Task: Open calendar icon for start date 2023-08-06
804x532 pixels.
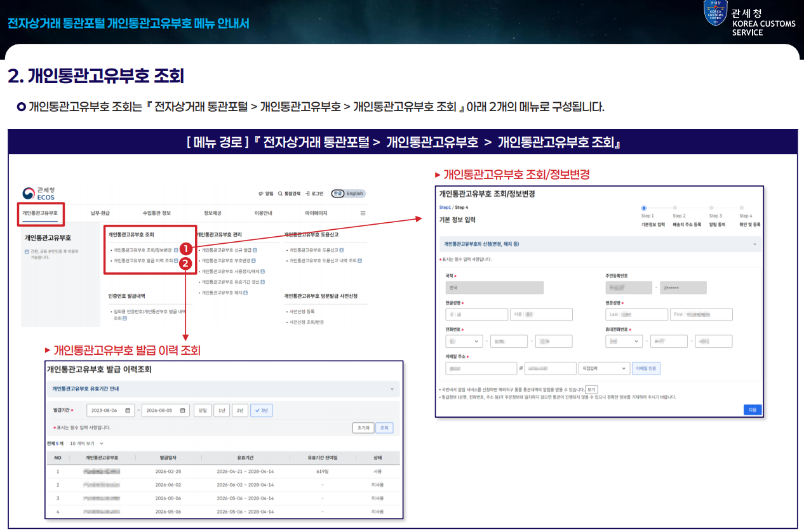Action: tap(128, 410)
